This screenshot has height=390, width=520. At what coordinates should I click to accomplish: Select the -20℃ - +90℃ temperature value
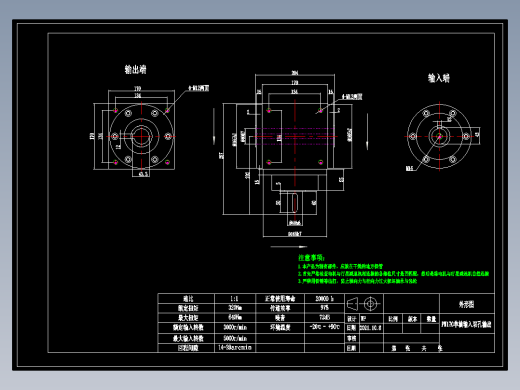[324, 327]
